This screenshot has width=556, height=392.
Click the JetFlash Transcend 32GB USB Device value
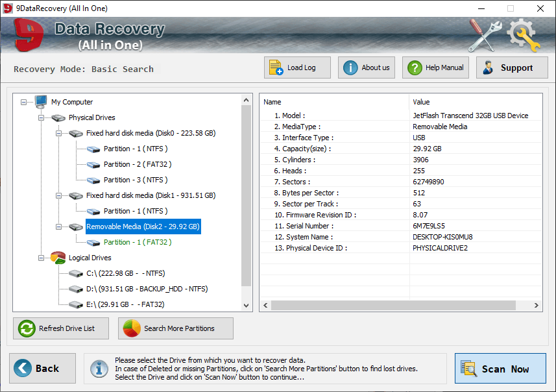pyautogui.click(x=470, y=116)
